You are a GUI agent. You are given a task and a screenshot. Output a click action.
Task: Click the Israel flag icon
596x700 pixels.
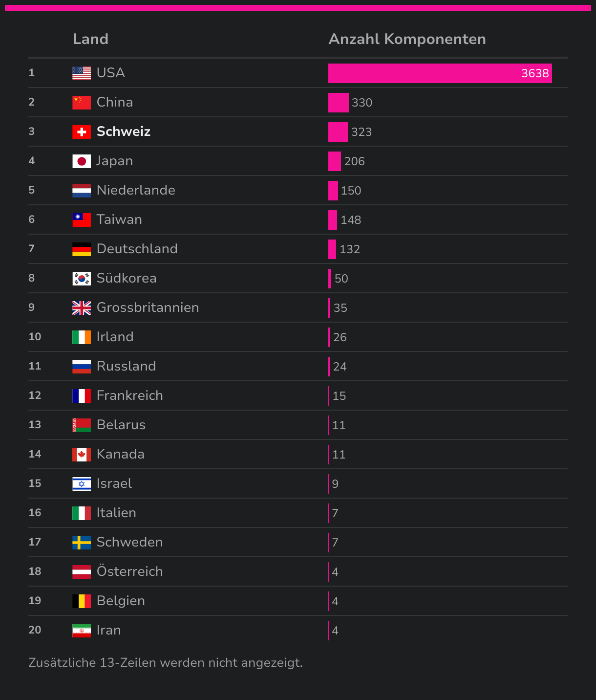[82, 484]
